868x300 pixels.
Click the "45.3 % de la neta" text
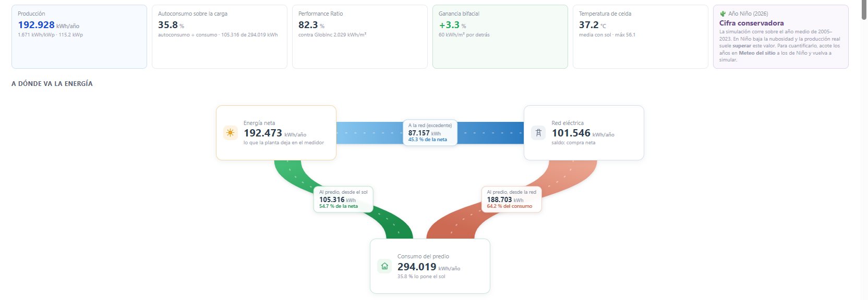click(428, 140)
